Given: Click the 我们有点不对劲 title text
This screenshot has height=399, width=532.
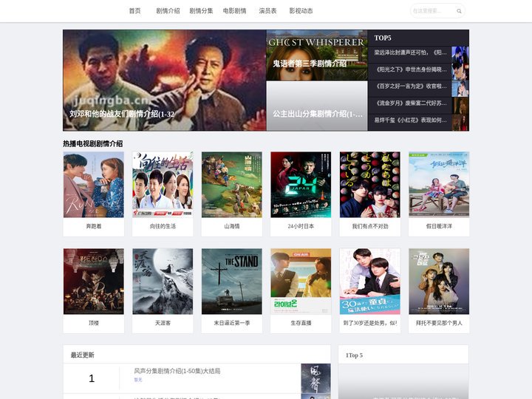Looking at the screenshot, I should 370,226.
